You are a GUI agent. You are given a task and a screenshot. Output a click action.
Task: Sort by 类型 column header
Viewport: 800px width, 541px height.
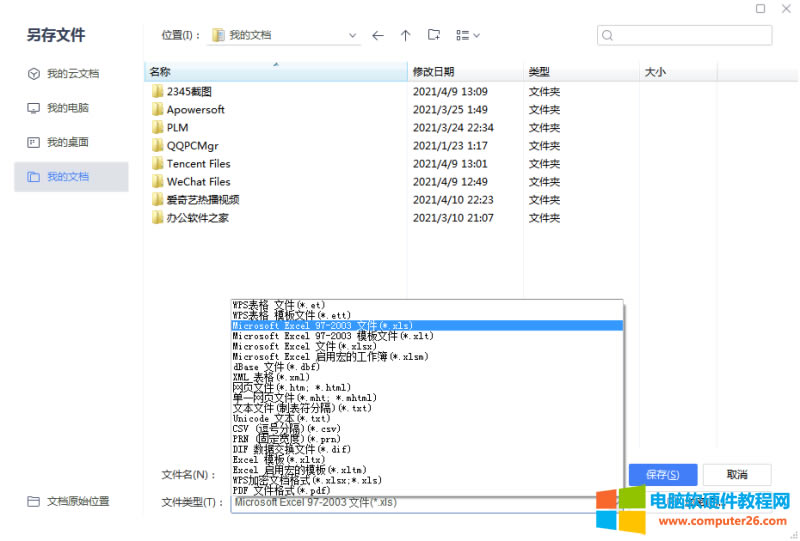[581, 71]
